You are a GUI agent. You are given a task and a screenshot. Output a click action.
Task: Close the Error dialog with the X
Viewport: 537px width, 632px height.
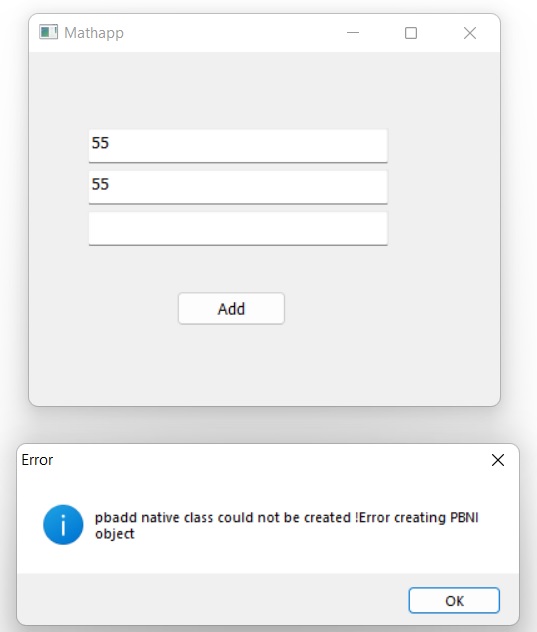pos(498,460)
